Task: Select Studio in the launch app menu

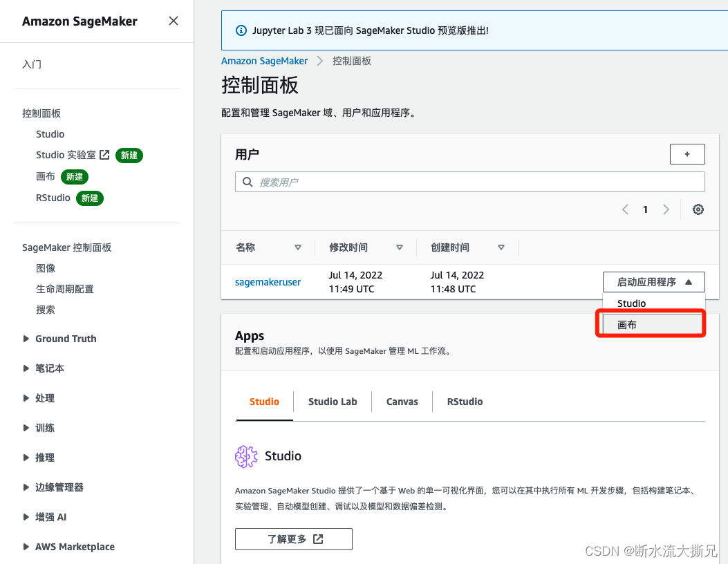Action: pyautogui.click(x=654, y=303)
